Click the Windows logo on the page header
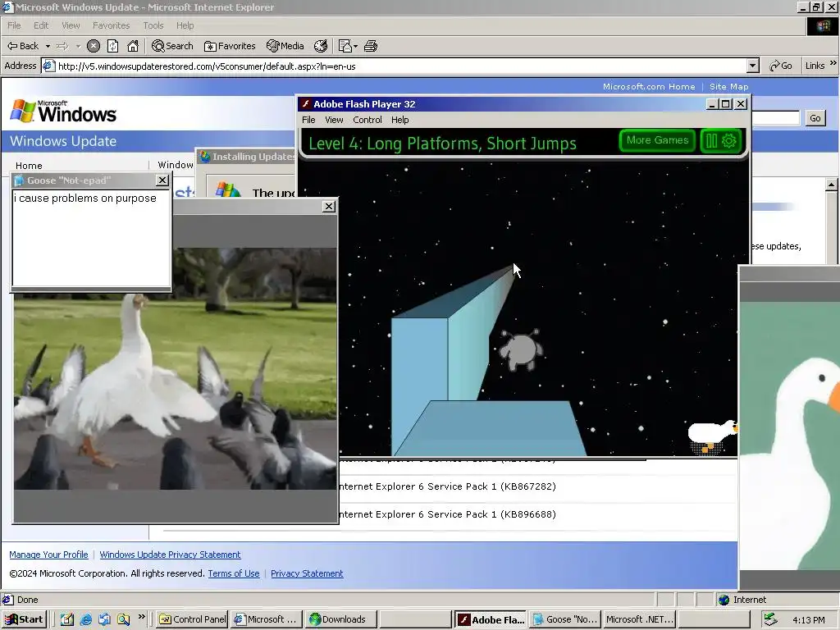Viewport: 840px width, 630px height. coord(63,112)
